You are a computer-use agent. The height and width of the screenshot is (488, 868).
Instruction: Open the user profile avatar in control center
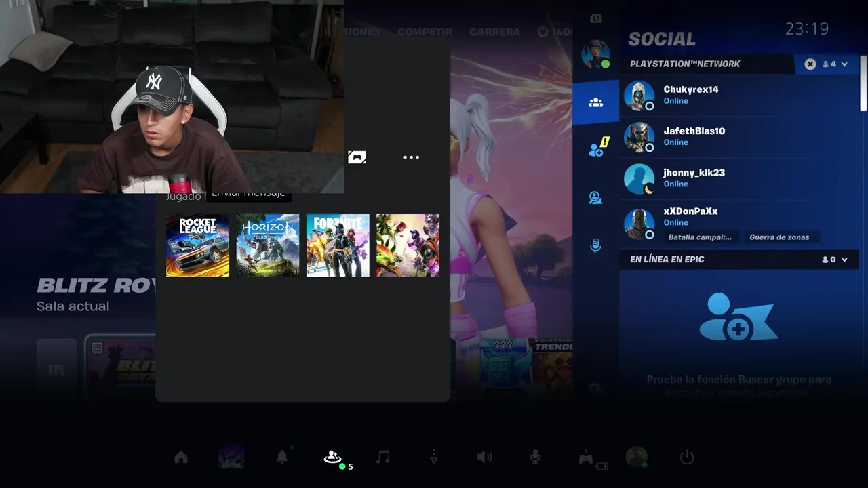pyautogui.click(x=636, y=457)
